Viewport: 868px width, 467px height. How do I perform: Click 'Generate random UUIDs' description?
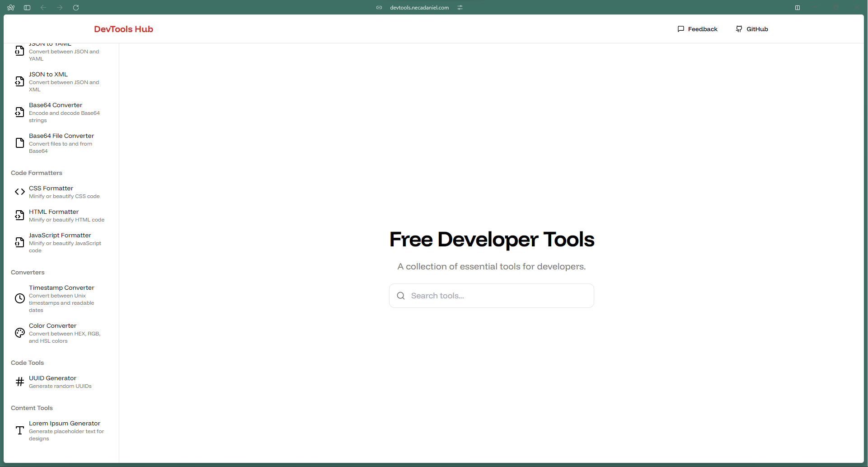[x=60, y=386]
